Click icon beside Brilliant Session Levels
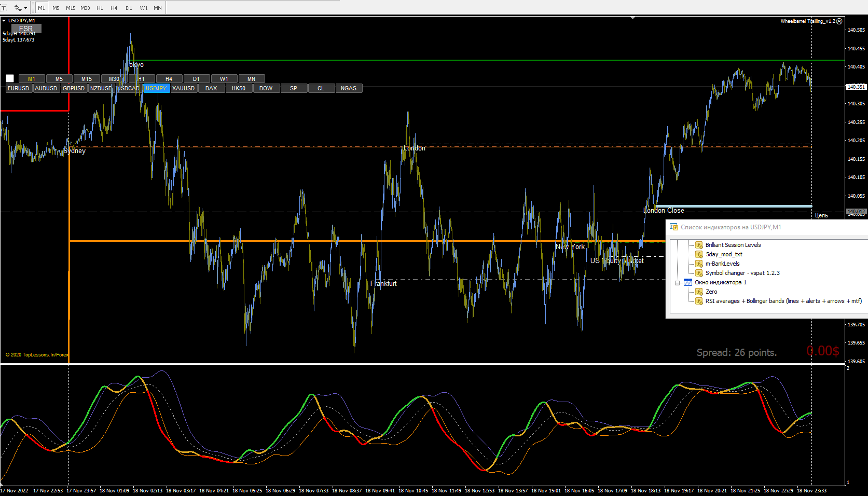The image size is (868, 496). (x=699, y=245)
